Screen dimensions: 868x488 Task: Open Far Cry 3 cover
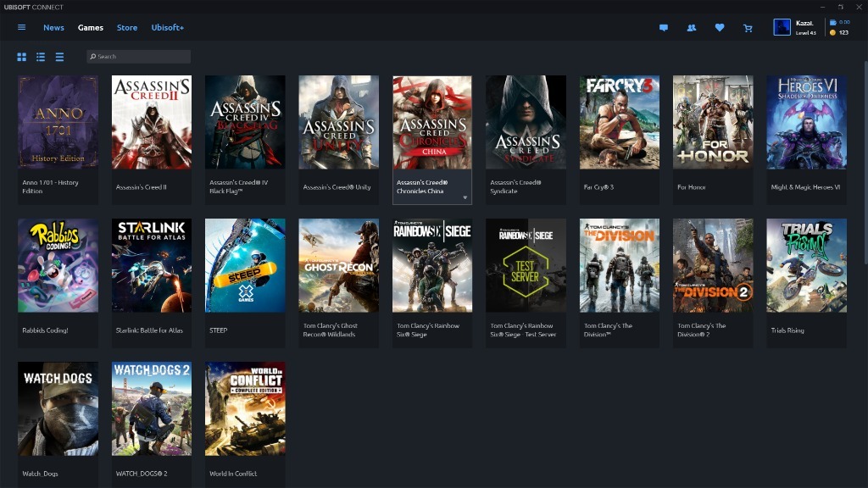tap(620, 122)
